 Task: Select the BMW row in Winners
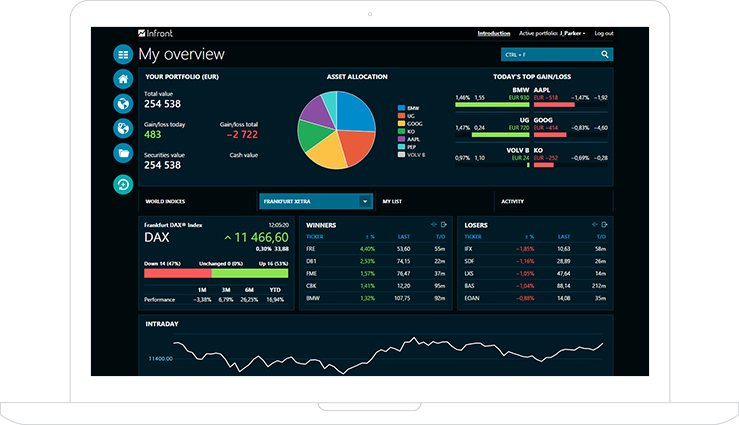click(x=376, y=298)
